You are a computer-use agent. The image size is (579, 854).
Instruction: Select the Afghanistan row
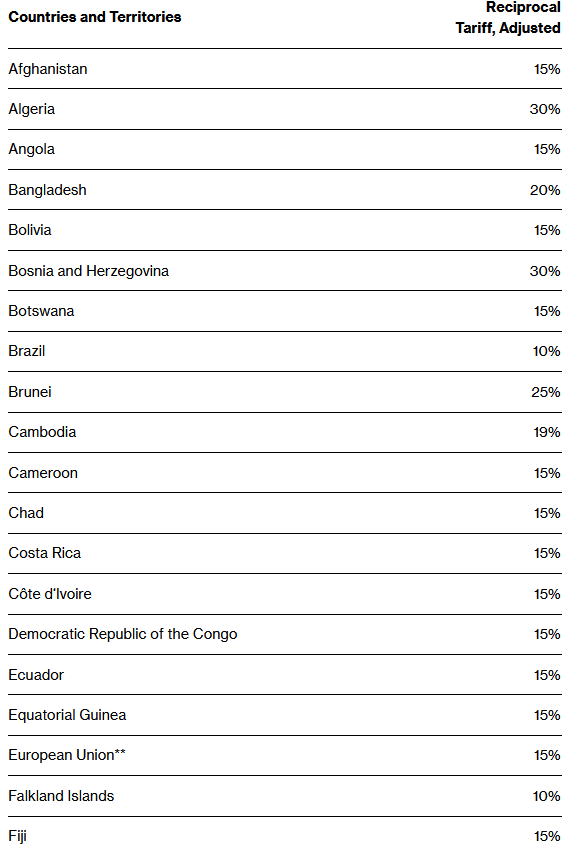click(x=285, y=69)
